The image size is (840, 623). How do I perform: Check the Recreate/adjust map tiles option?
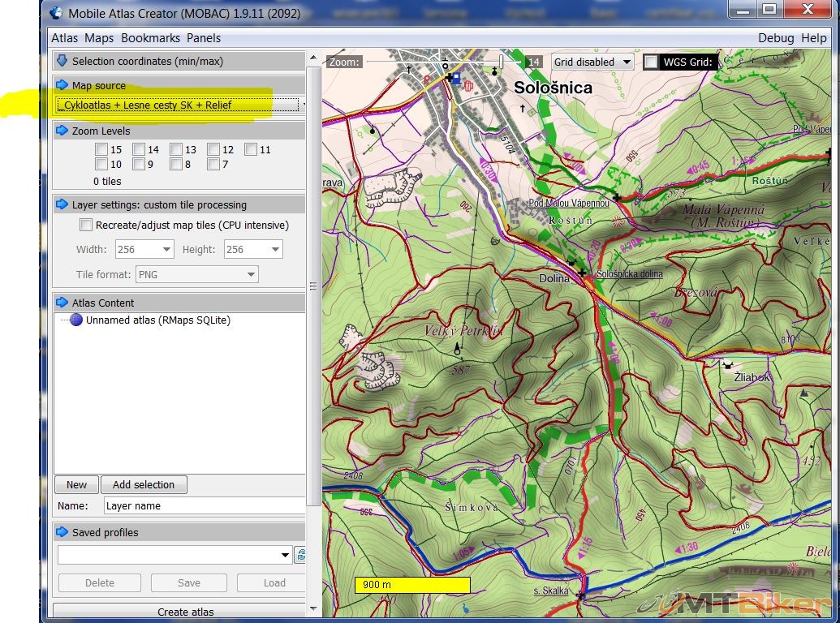(86, 225)
